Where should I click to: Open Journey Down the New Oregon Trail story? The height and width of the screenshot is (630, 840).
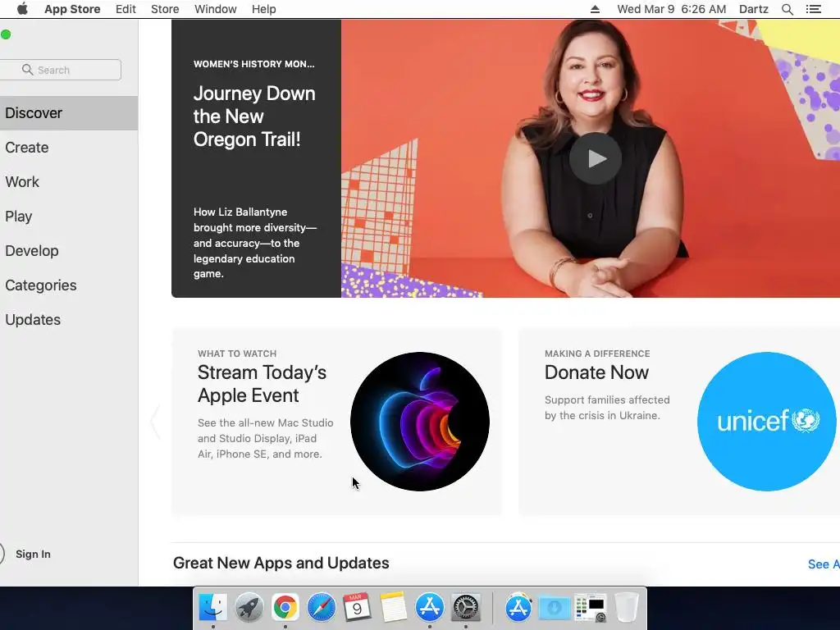pos(254,116)
